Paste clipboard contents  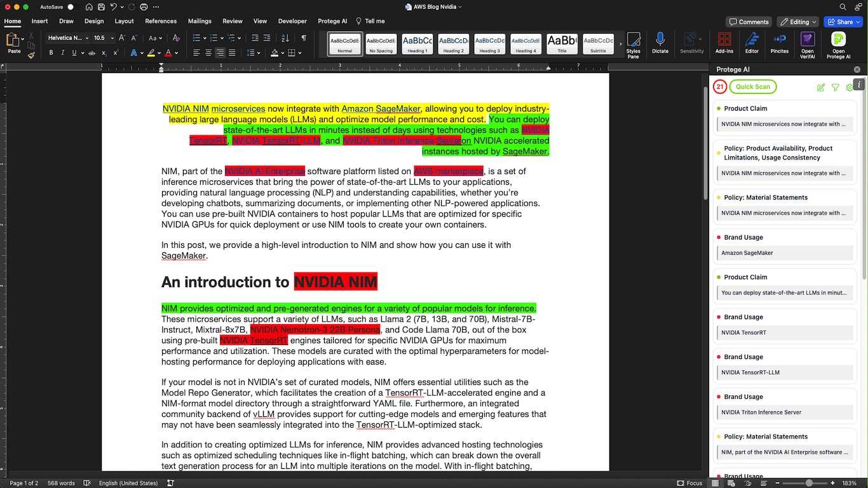(x=14, y=43)
